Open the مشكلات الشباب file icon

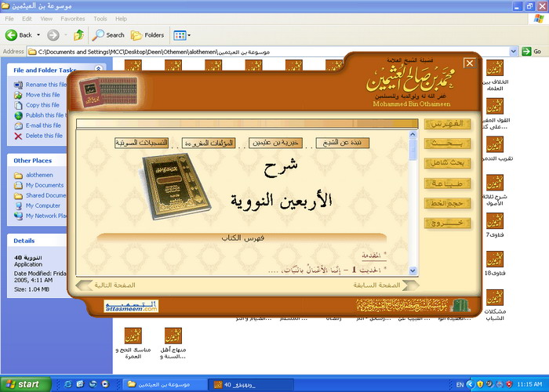pyautogui.click(x=495, y=297)
